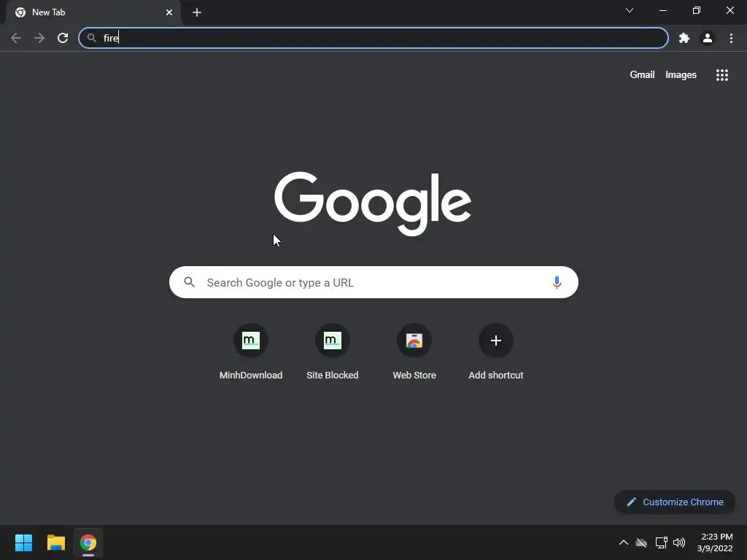747x560 pixels.
Task: Open the Google apps grid
Action: pyautogui.click(x=721, y=75)
